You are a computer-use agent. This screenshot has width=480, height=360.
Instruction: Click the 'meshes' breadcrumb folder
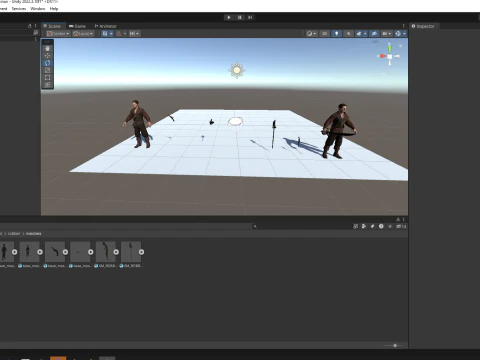coord(34,234)
